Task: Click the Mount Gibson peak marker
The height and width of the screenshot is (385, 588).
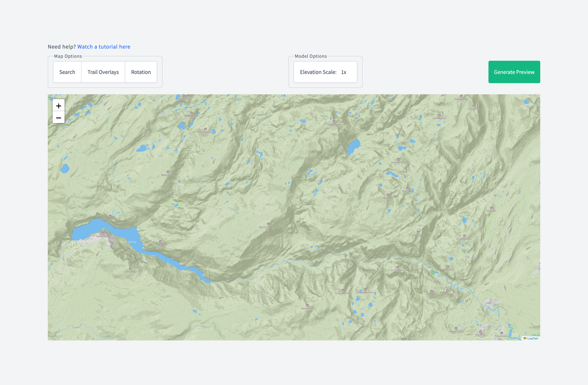Action: 168,172
